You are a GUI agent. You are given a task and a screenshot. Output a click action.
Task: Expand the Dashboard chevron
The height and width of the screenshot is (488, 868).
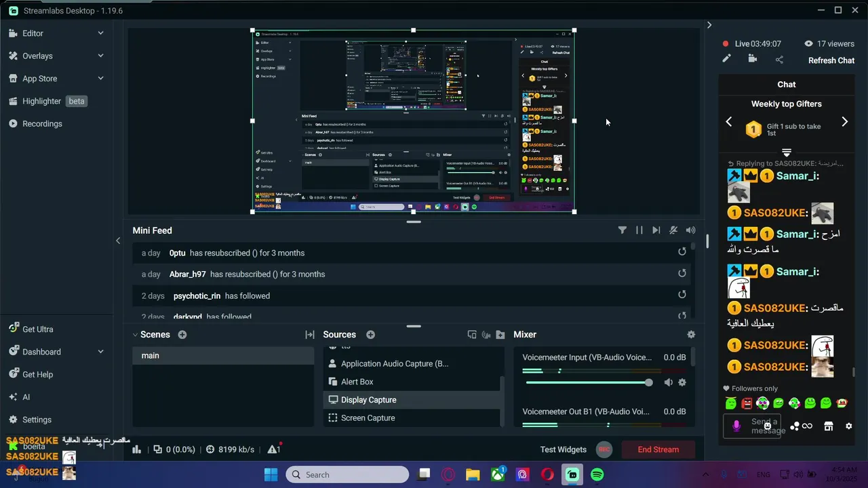click(x=101, y=352)
